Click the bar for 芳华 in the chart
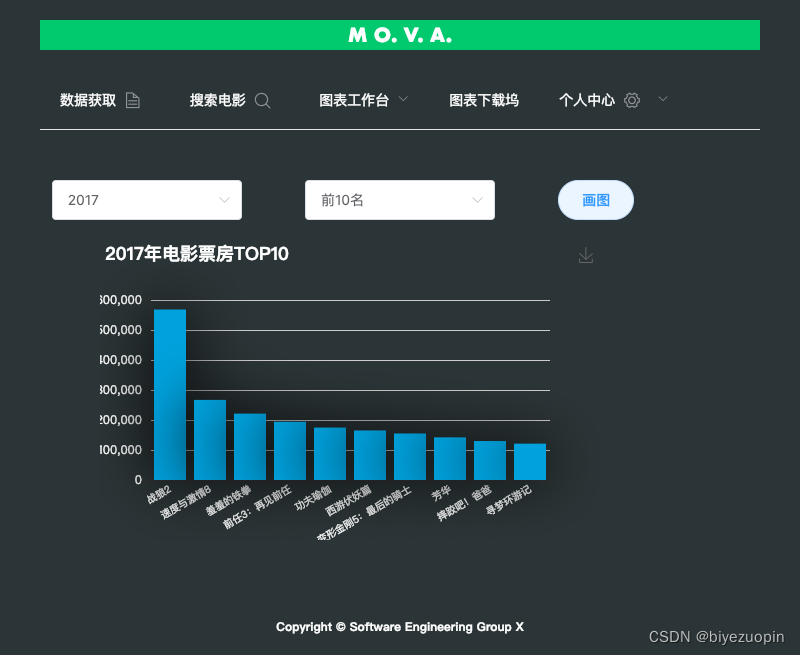800x655 pixels. coord(450,460)
